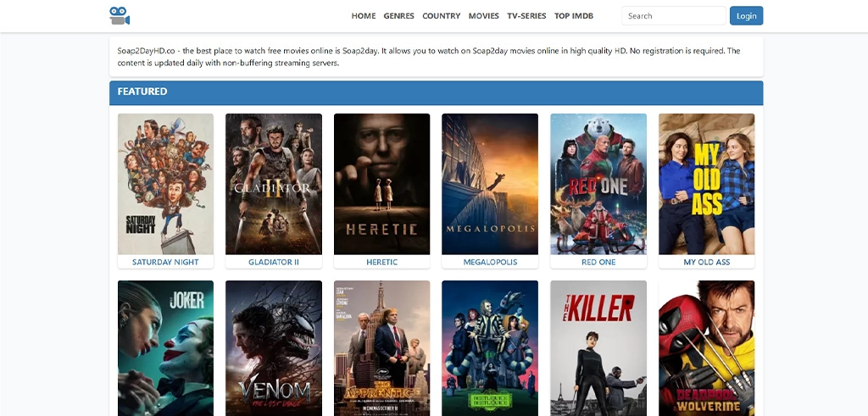Click the camera logo icon
Screen dimensions: 868x416
click(x=120, y=15)
